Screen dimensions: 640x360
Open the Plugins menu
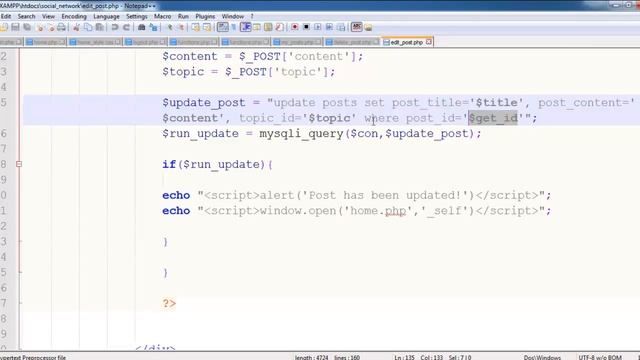pos(205,16)
